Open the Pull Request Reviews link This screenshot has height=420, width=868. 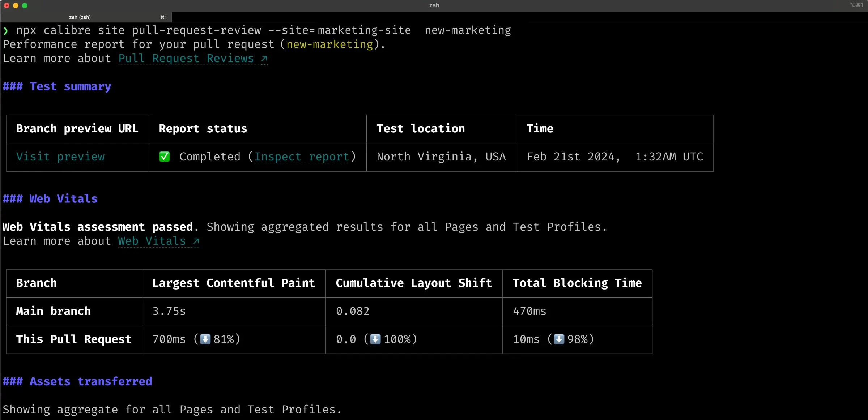(186, 59)
